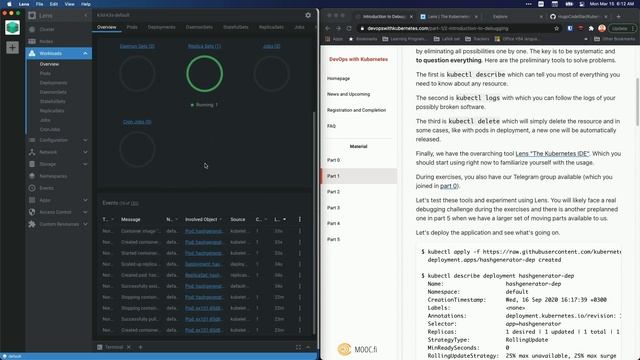This screenshot has width=640, height=360.
Task: Open a new browser tab
Action: tap(618, 16)
